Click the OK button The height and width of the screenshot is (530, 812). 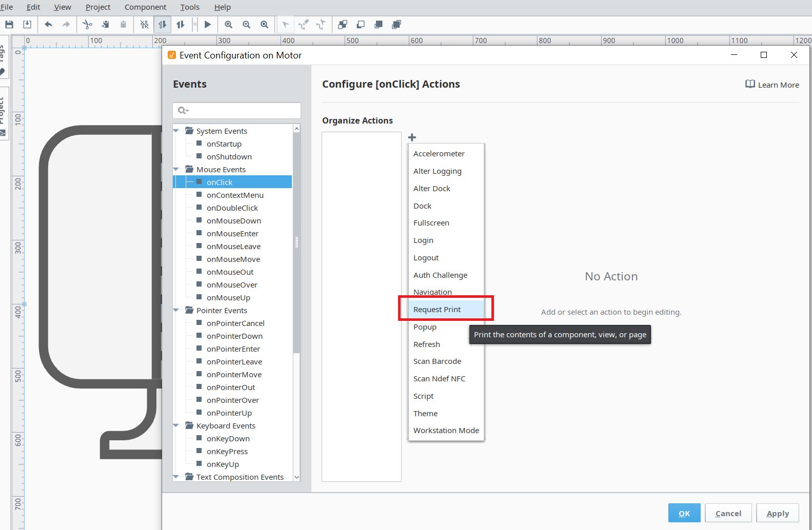[x=684, y=513]
